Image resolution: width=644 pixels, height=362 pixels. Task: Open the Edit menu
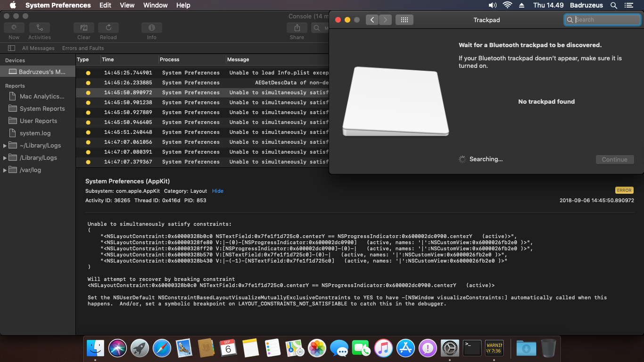105,5
